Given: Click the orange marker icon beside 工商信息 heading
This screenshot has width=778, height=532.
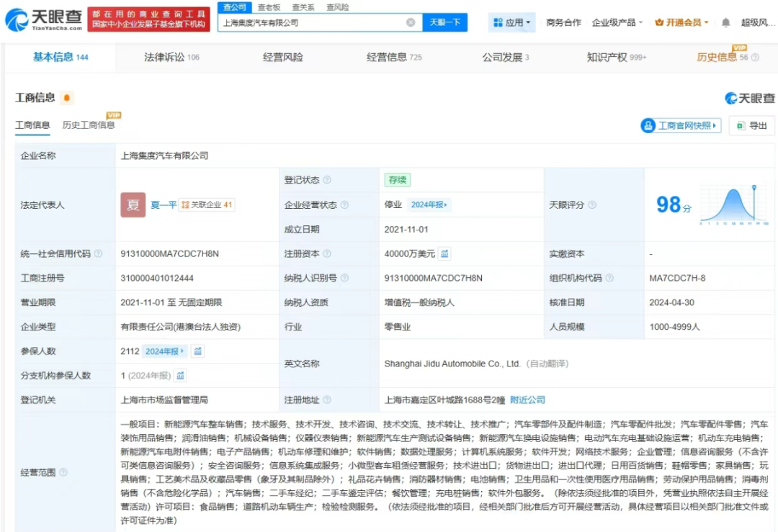Looking at the screenshot, I should 66,98.
